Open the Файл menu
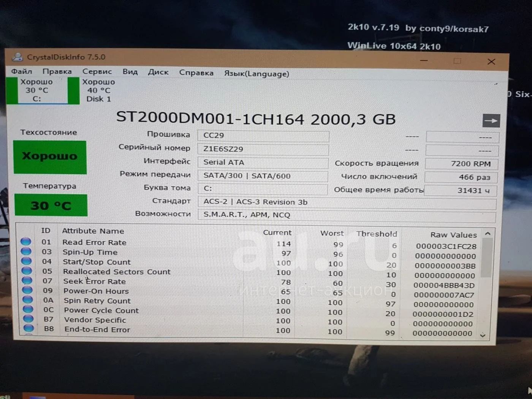The width and height of the screenshot is (532, 399). tap(22, 71)
